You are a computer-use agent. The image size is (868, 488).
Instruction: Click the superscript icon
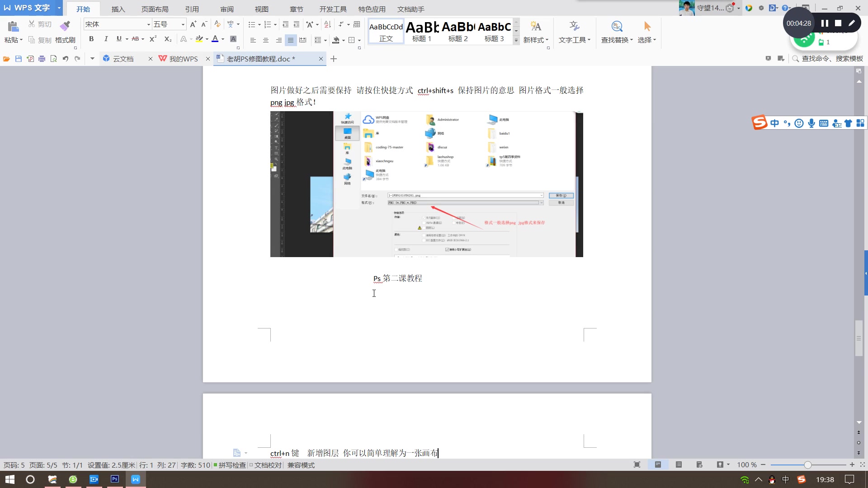pos(153,39)
